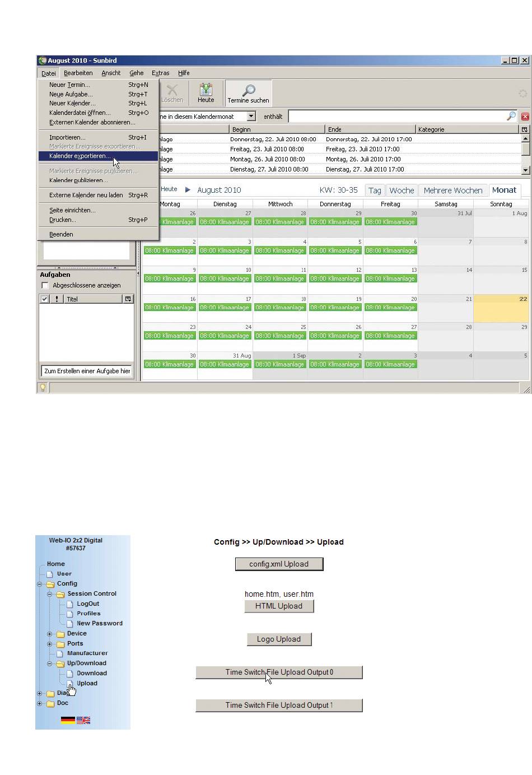Open Home in the Web-IO tree
The height and width of the screenshot is (775, 532).
click(x=56, y=564)
